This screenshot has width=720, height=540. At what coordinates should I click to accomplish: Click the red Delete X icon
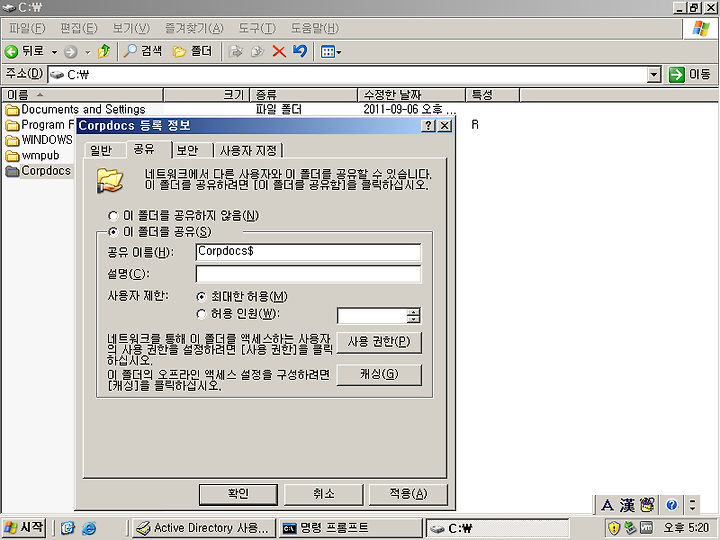[x=279, y=51]
